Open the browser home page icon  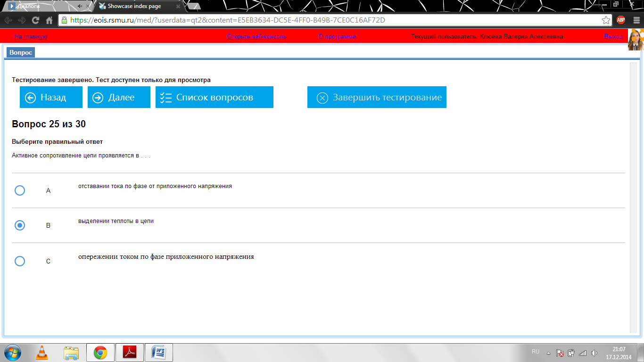click(49, 20)
